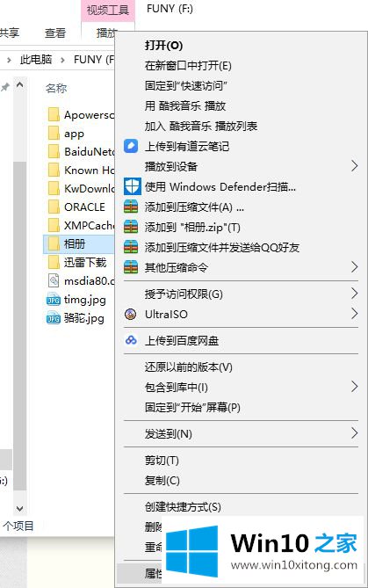The width and height of the screenshot is (368, 588).
Task: Select the timg.jpg file name
Action: pos(85,300)
